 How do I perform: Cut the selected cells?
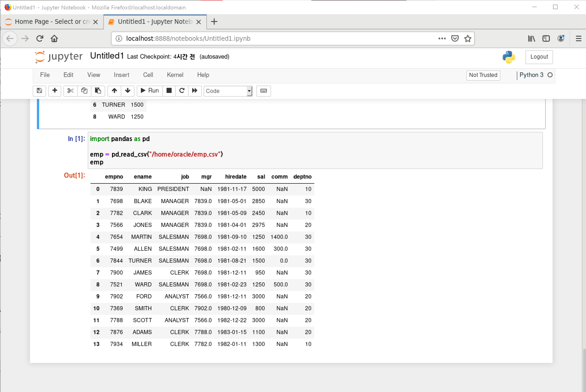[70, 91]
